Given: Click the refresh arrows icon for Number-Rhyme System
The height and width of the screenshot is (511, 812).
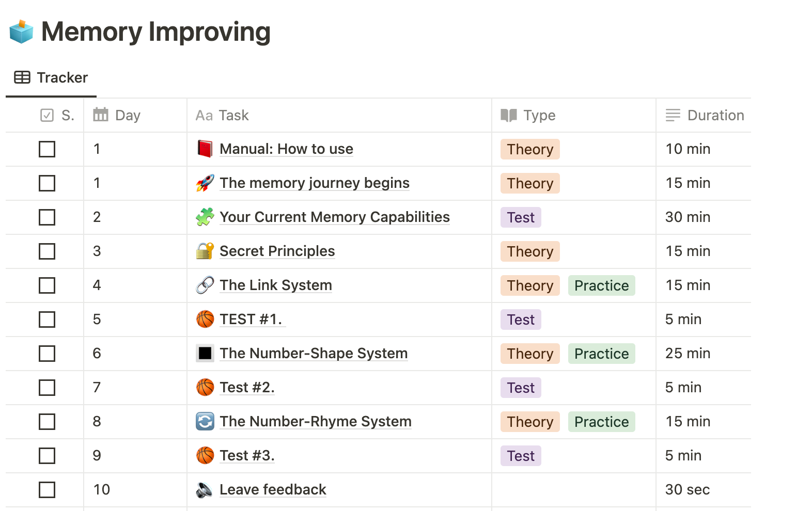Looking at the screenshot, I should point(205,421).
